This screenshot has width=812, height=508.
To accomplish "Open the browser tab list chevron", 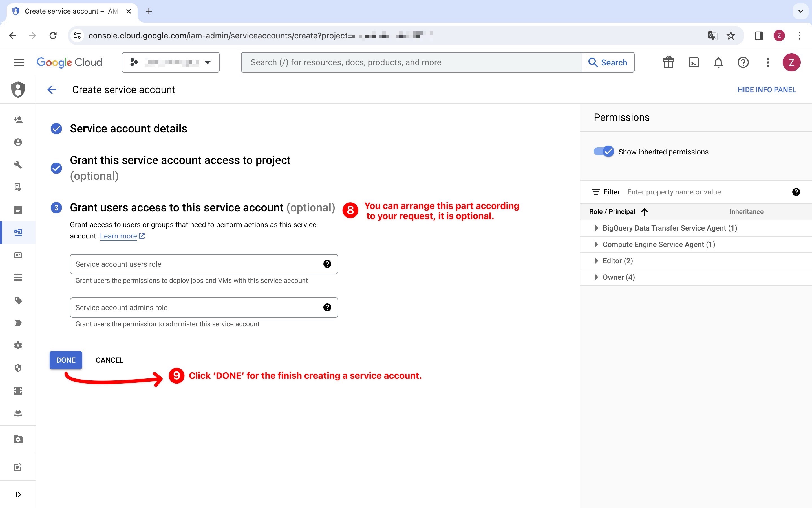I will (x=801, y=11).
